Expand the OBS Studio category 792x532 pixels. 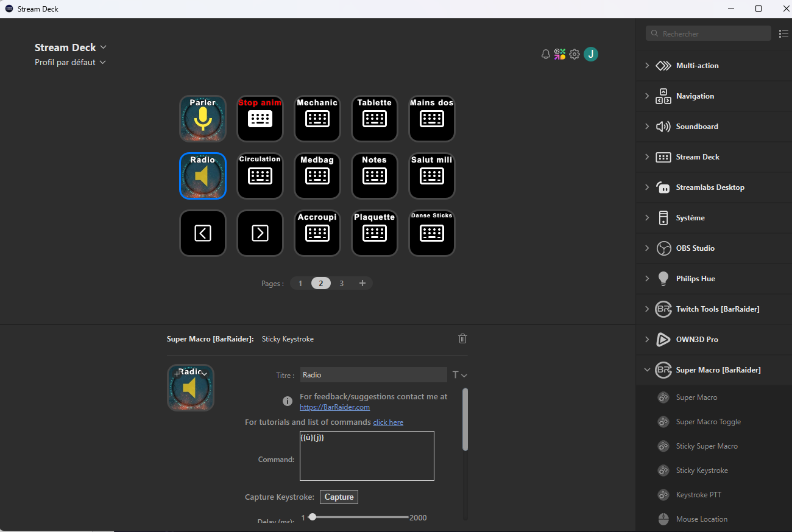tap(713, 248)
